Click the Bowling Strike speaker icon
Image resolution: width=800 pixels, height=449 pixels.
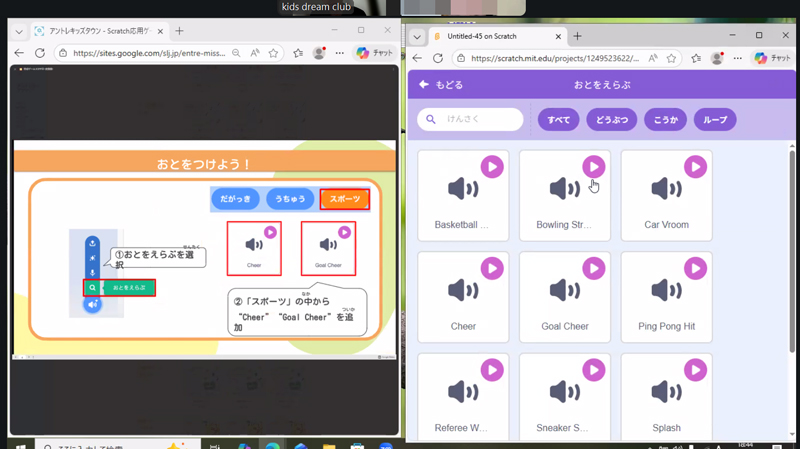[564, 189]
